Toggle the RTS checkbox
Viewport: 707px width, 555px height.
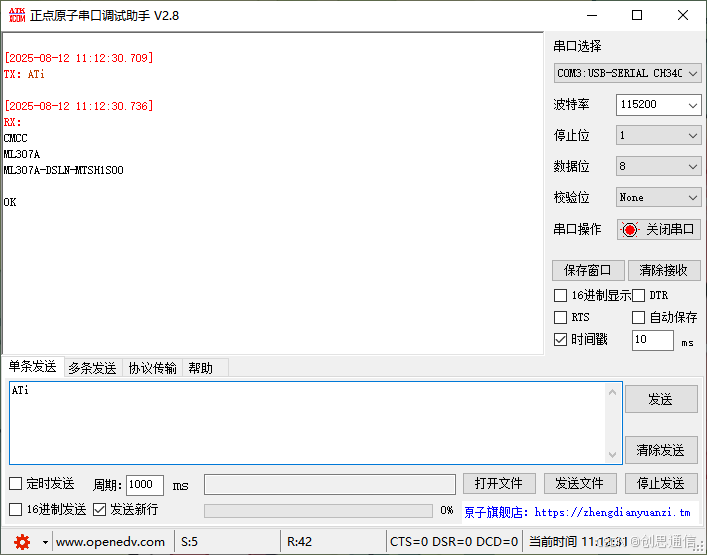(560, 317)
